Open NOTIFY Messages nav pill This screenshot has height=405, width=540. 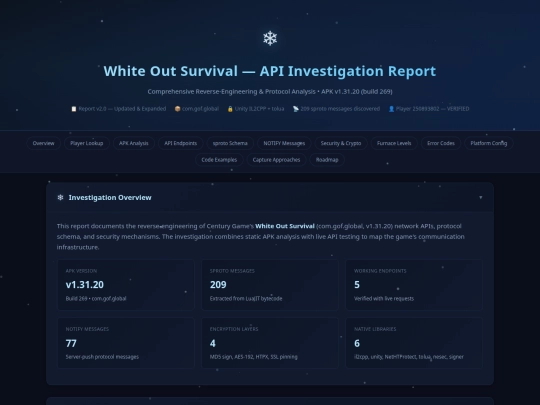284,143
